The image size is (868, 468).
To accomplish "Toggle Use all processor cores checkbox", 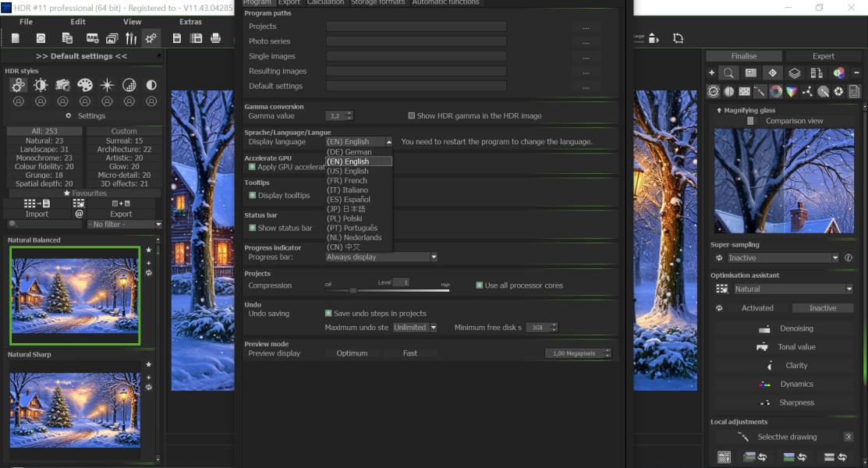I will [x=480, y=285].
